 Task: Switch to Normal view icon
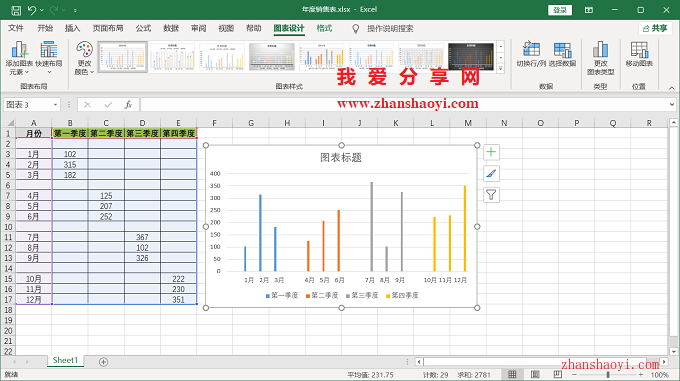tap(512, 374)
